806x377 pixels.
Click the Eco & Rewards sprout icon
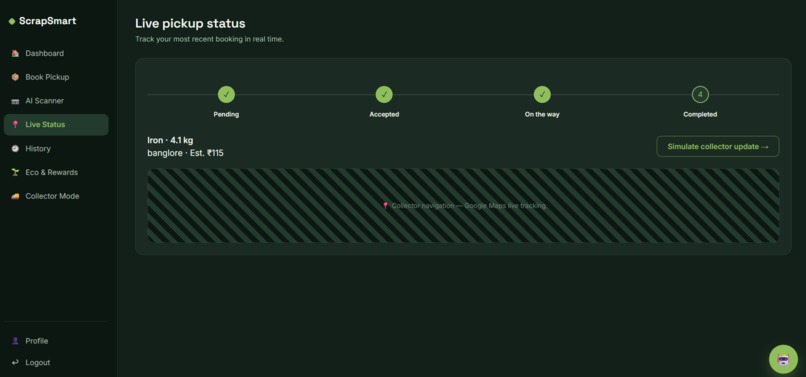(15, 172)
